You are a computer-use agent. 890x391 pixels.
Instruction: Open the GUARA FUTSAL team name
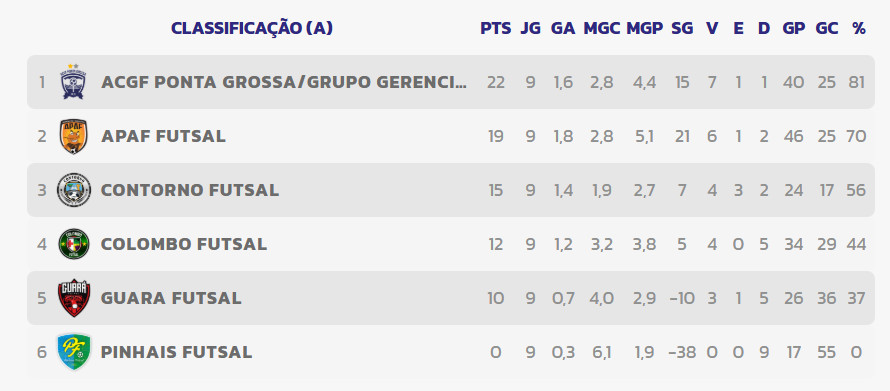pyautogui.click(x=171, y=298)
